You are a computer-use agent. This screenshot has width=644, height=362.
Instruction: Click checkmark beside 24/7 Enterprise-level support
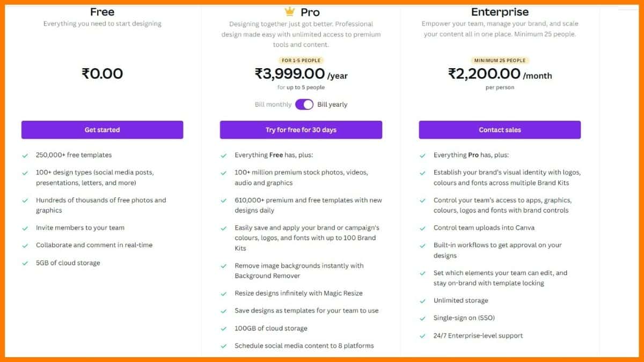[423, 336]
